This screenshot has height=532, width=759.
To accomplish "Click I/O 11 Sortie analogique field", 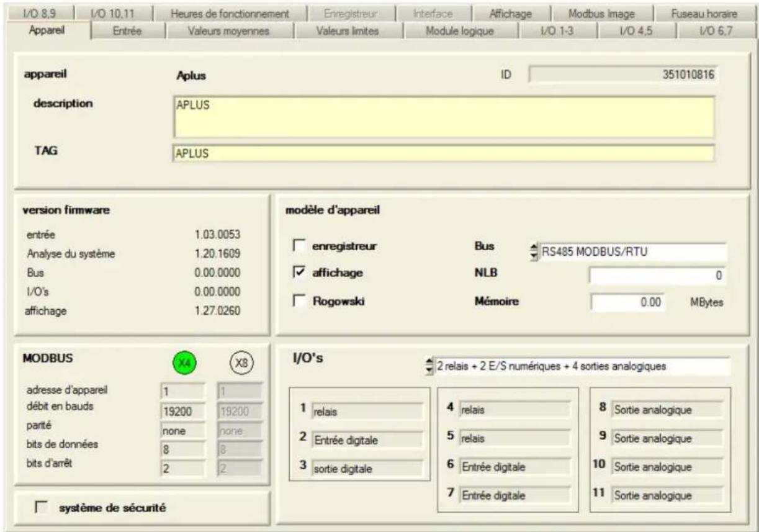I will [x=667, y=495].
